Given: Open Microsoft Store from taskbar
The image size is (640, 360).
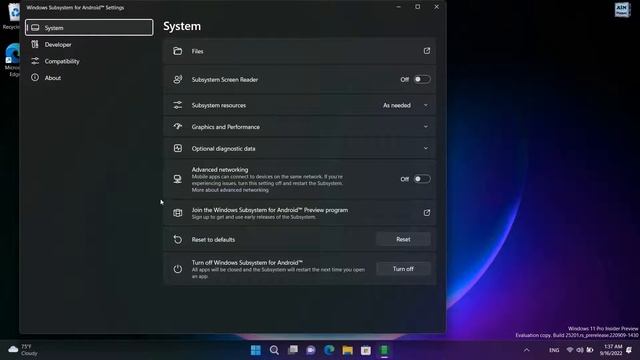Looking at the screenshot, I should pyautogui.click(x=366, y=350).
